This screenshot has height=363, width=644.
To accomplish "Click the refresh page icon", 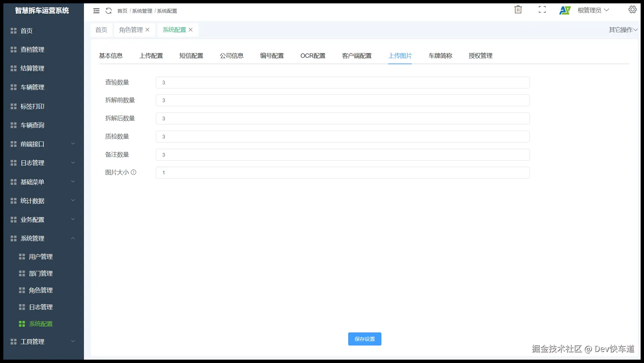I will [108, 11].
